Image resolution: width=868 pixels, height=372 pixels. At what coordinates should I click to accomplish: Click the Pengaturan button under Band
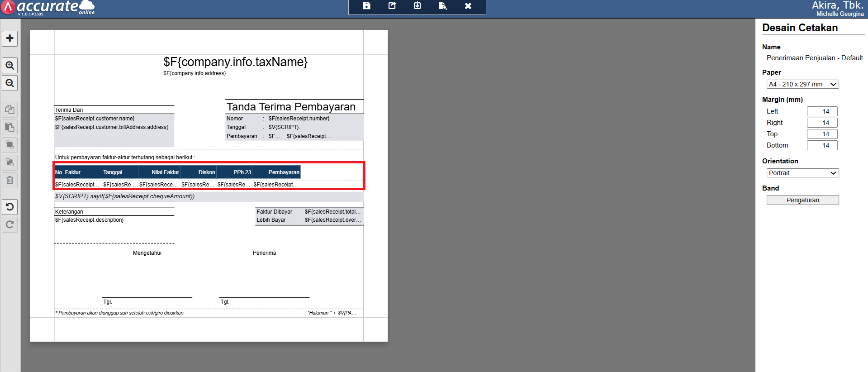tap(802, 200)
